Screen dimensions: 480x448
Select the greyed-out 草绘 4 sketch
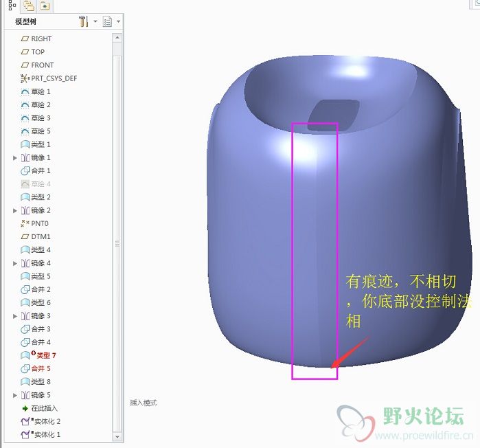pos(36,183)
